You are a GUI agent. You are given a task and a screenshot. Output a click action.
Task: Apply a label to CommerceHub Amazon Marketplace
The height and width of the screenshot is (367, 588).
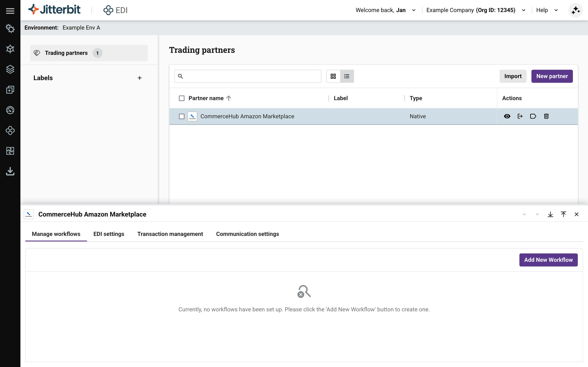[533, 116]
